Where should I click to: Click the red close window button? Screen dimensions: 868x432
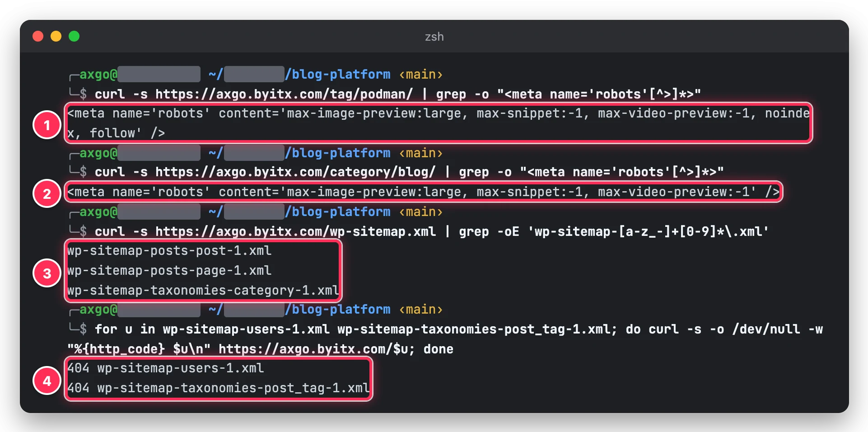38,36
